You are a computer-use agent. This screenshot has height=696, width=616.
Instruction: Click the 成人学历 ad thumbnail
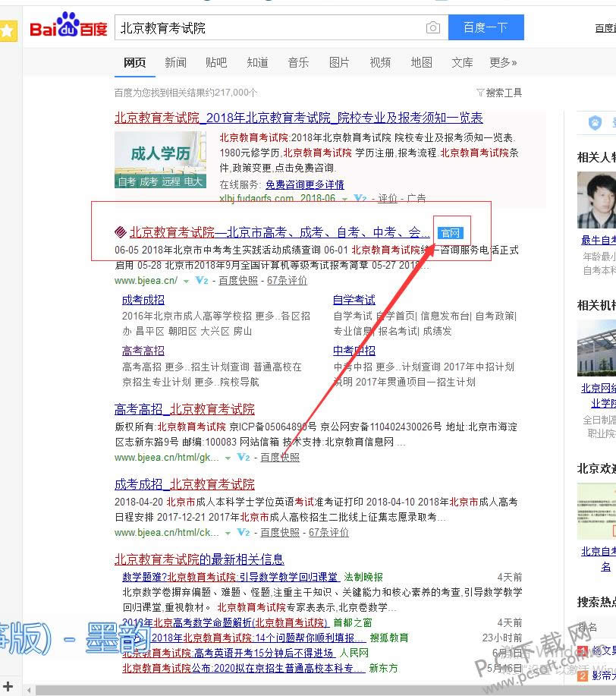[160, 160]
